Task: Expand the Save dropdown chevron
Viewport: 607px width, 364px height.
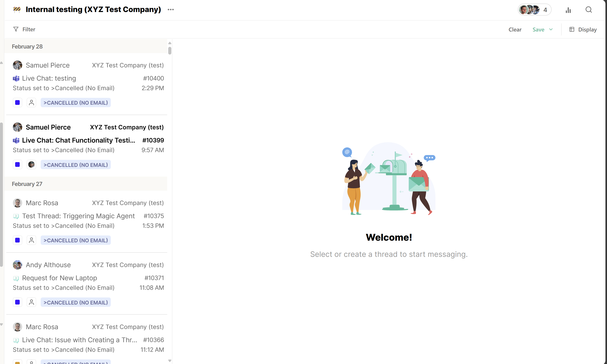Action: [551, 29]
